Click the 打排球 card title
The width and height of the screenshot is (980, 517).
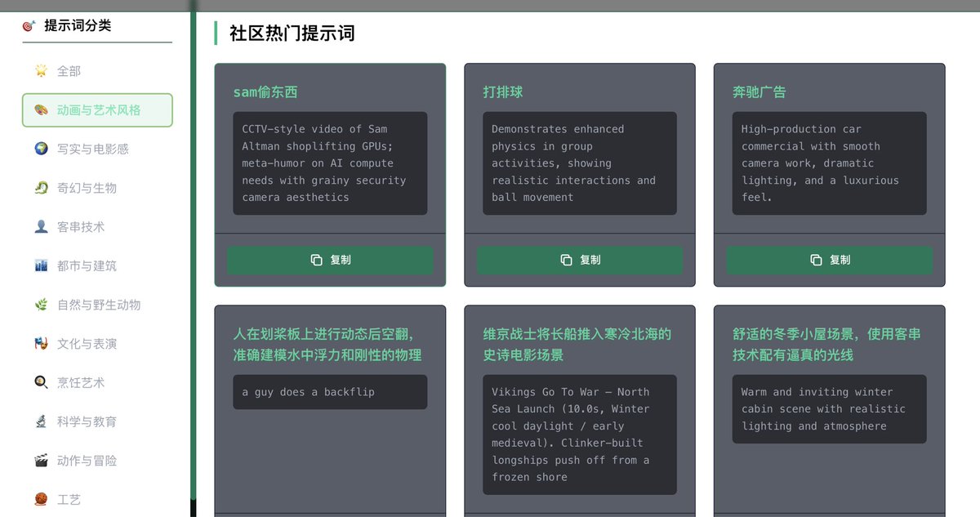click(503, 92)
